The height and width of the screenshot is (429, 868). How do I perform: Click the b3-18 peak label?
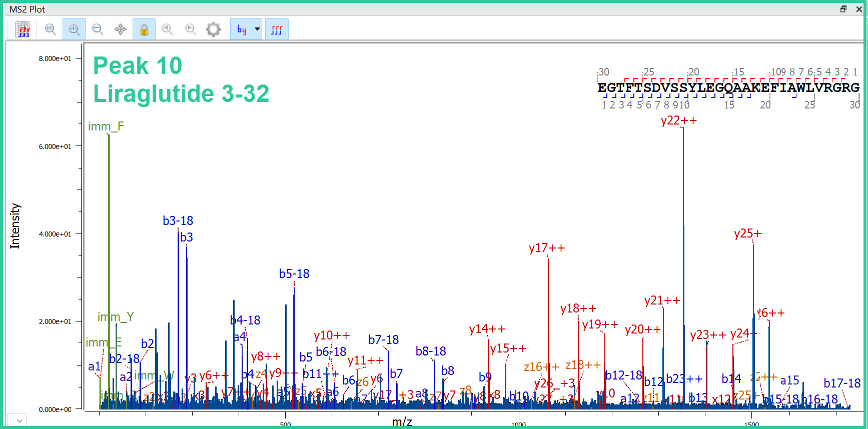pyautogui.click(x=178, y=220)
